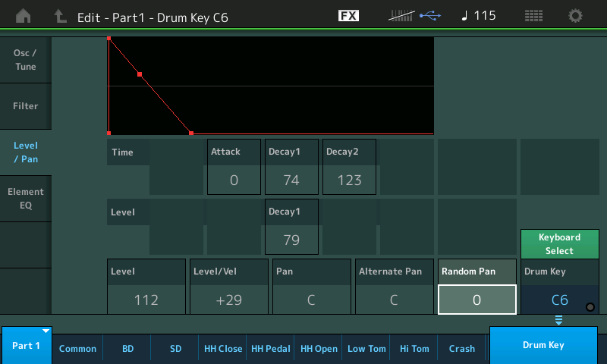Go to the Home screen icon
The height and width of the screenshot is (364, 607).
click(x=24, y=16)
